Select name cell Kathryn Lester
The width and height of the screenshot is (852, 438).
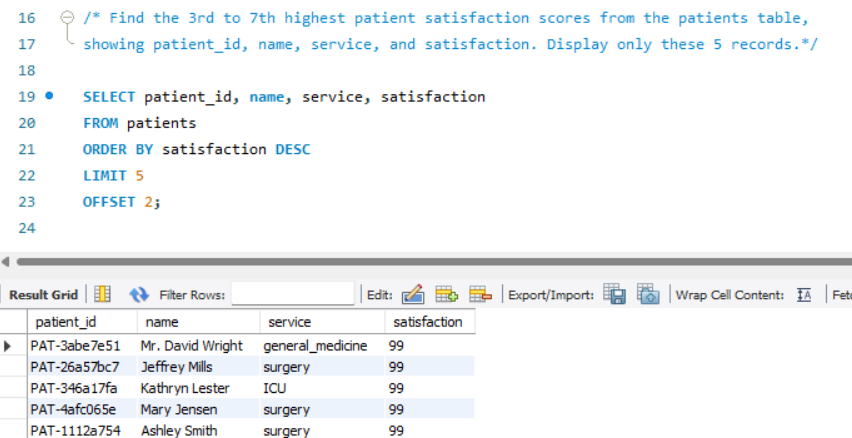[x=199, y=388]
